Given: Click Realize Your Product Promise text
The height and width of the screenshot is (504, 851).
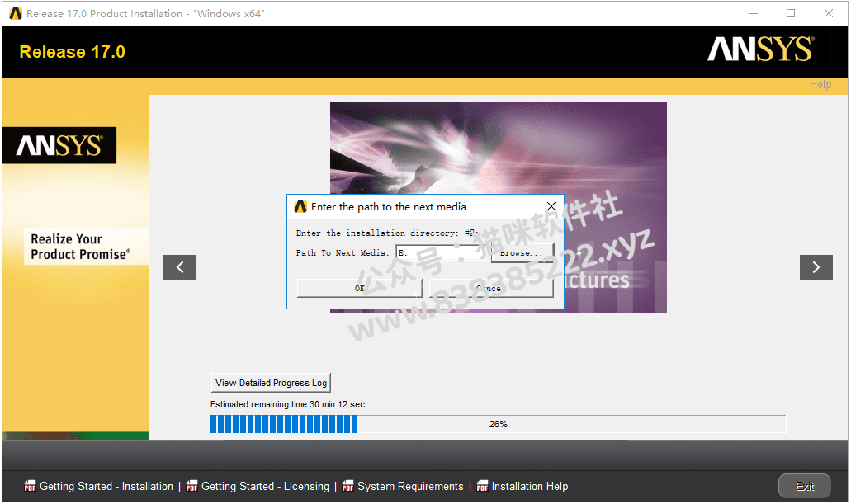Looking at the screenshot, I should [80, 247].
